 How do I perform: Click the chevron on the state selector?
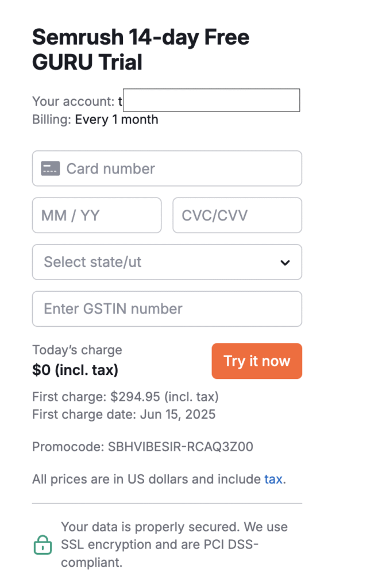pos(285,262)
